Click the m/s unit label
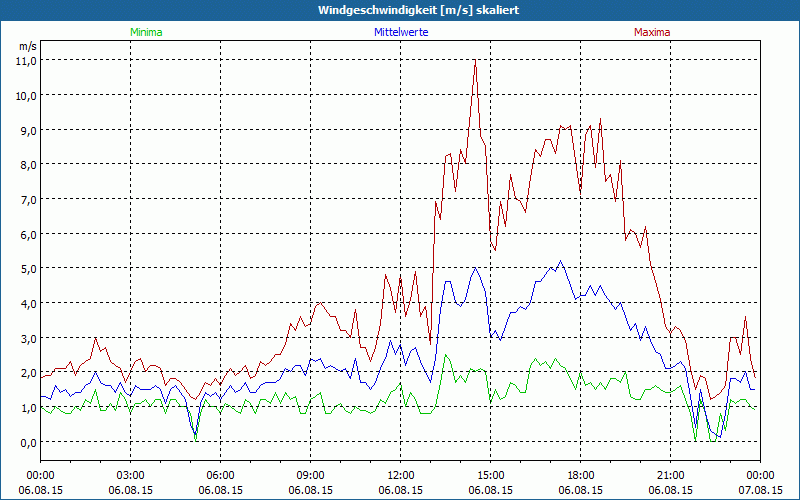 (27, 46)
